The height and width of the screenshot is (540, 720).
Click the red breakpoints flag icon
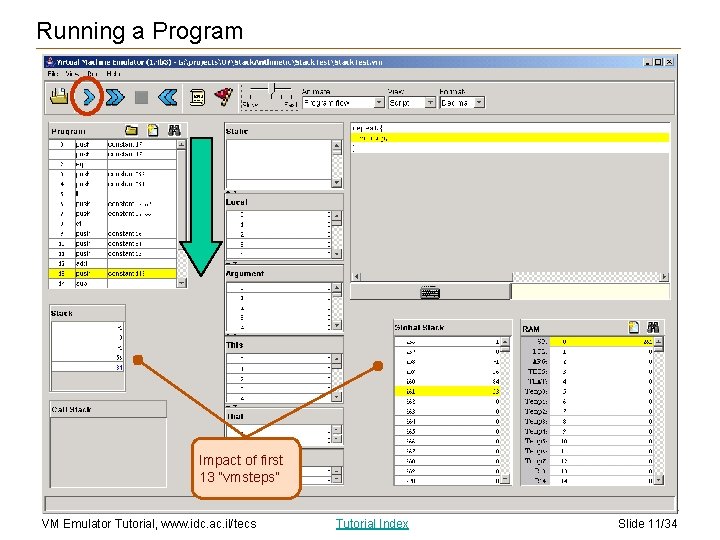[x=224, y=97]
